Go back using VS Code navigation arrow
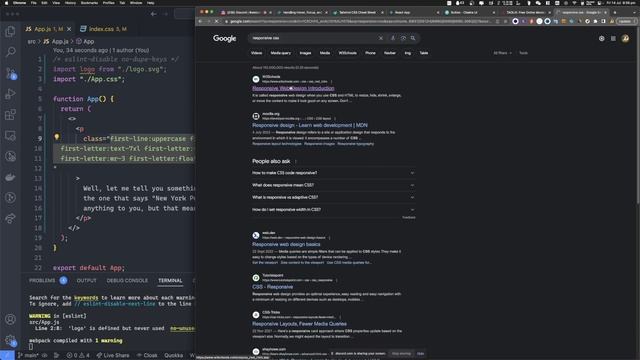This screenshot has height=360, width=640. 153,14
